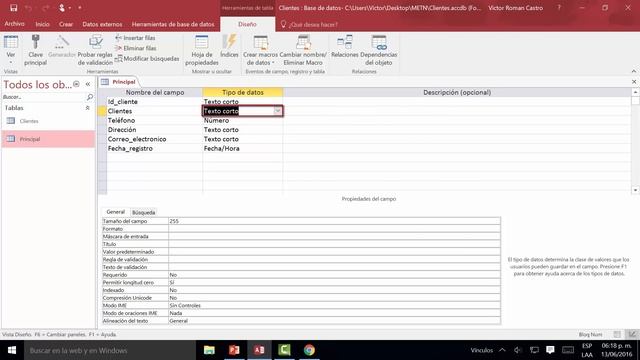
Task: Switch to Datasheet view in status bar
Action: point(617,334)
